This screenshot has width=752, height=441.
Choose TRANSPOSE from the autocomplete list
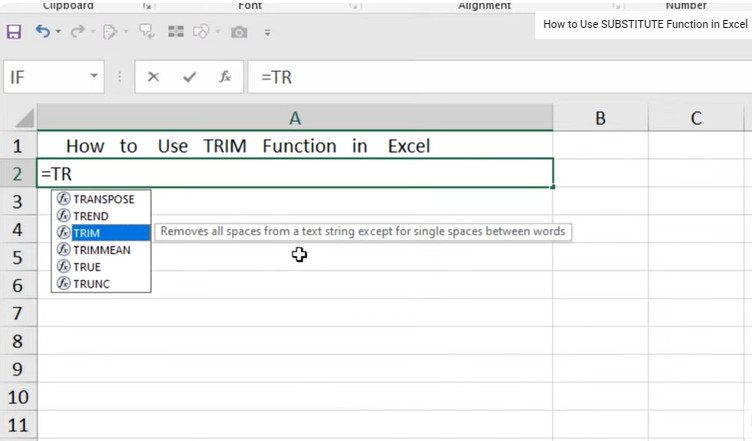click(x=101, y=199)
